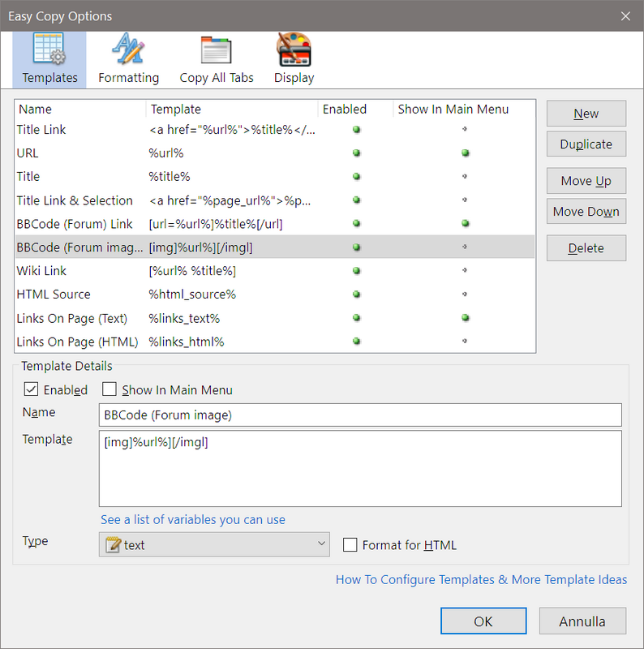Open the Copy All Tabs window icon
The height and width of the screenshot is (649, 644).
point(216,49)
